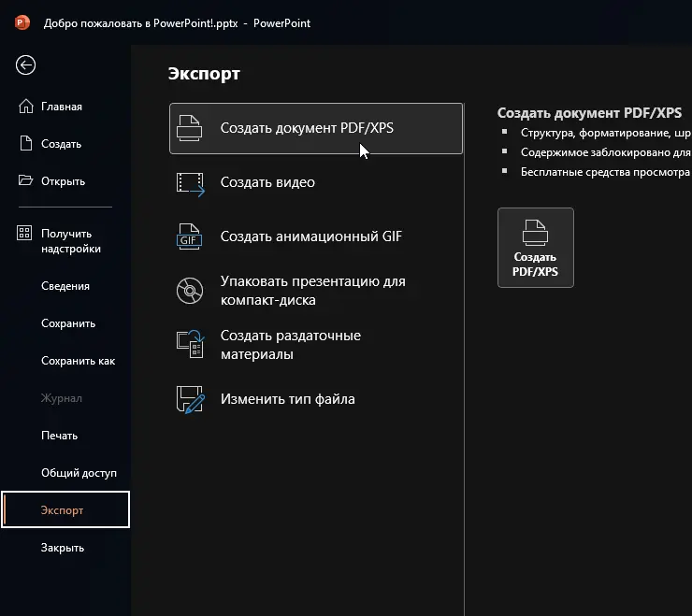Click the Получить надстройки grid icon
This screenshot has width=692, height=616.
[x=25, y=234]
